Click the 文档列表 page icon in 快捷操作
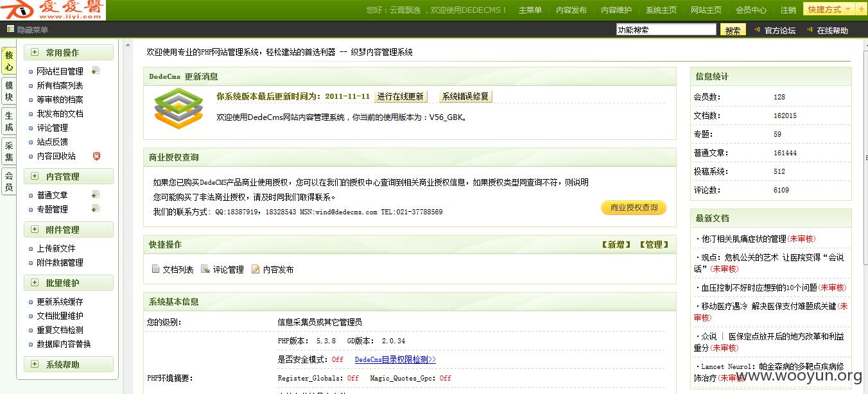Viewport: 868px width, 394px height. [155, 269]
